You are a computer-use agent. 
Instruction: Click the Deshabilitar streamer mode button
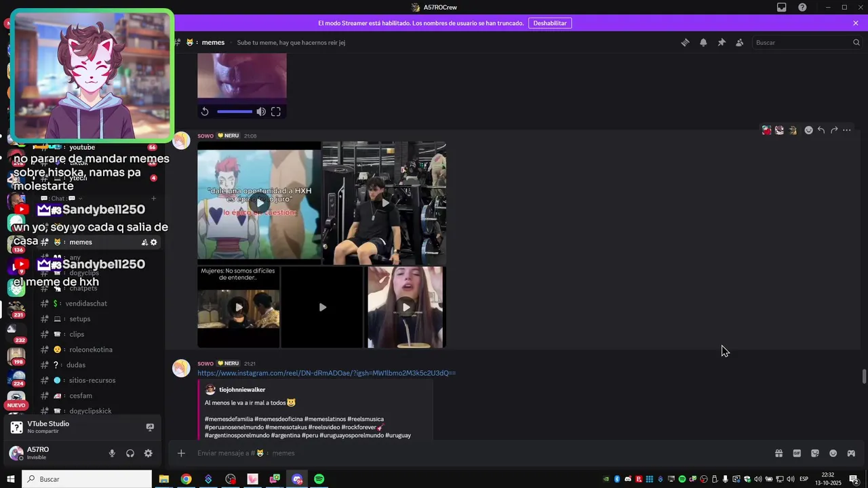pyautogui.click(x=550, y=23)
